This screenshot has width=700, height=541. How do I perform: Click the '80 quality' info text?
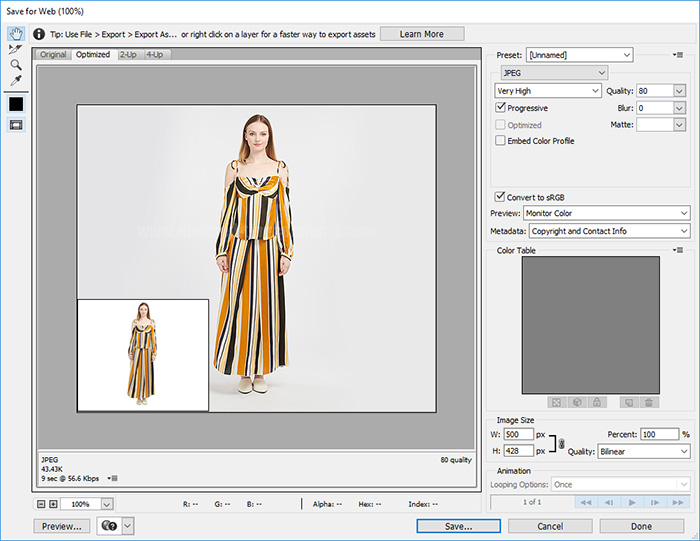click(456, 460)
